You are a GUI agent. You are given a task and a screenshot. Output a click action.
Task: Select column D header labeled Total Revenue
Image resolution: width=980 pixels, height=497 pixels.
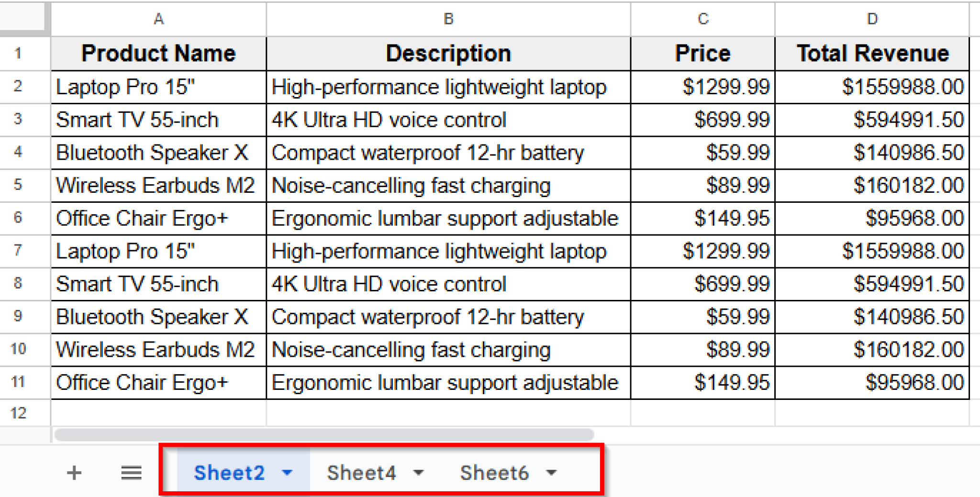click(x=872, y=19)
